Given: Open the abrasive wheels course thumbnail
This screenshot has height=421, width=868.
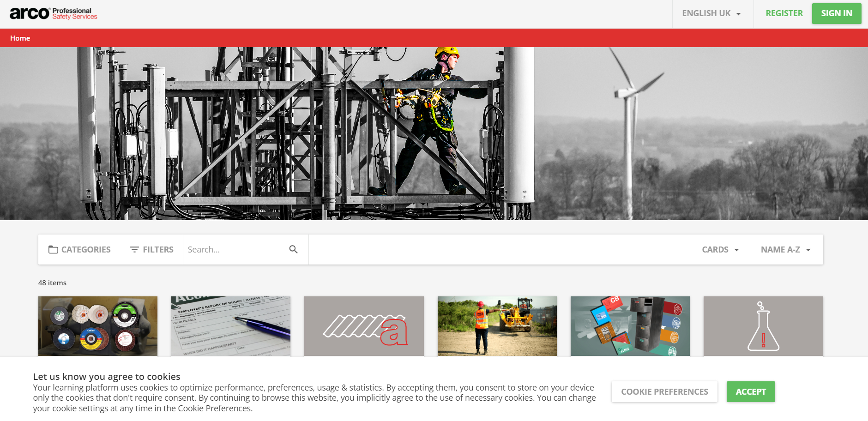Looking at the screenshot, I should click(x=98, y=326).
